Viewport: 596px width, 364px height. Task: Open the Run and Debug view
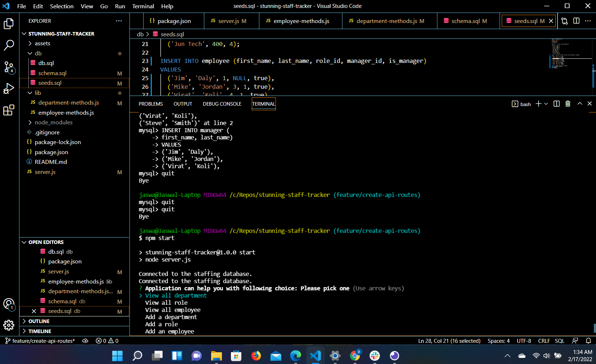9,88
